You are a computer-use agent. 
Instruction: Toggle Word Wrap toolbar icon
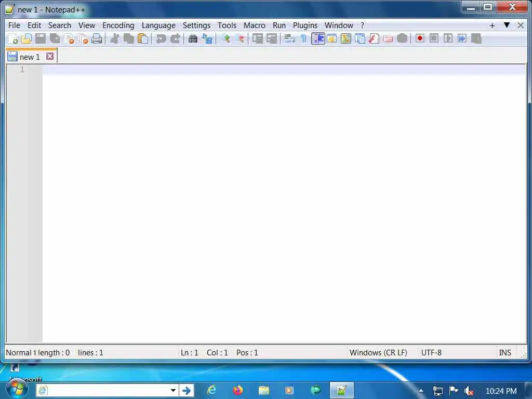pyautogui.click(x=289, y=38)
